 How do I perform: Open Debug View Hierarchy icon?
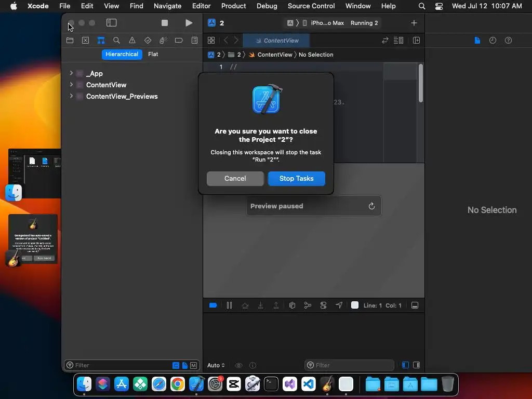[x=292, y=305]
